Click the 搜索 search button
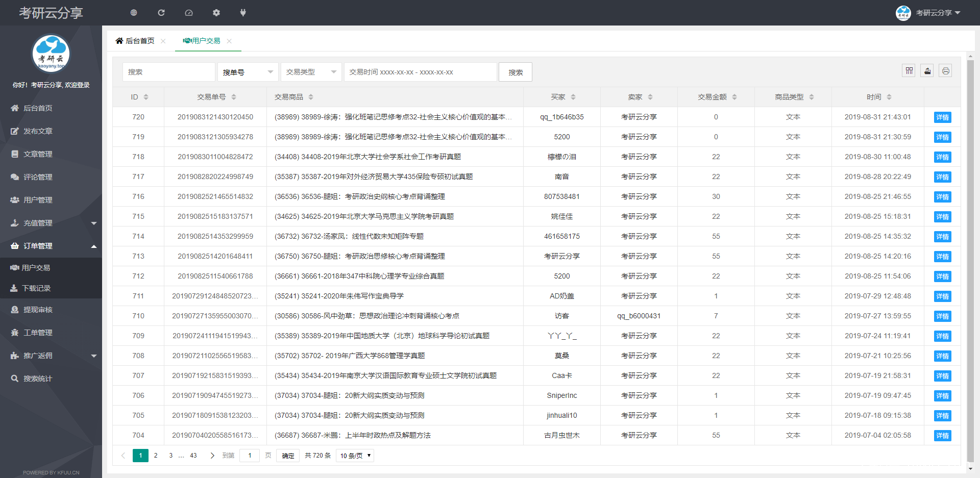 click(515, 72)
